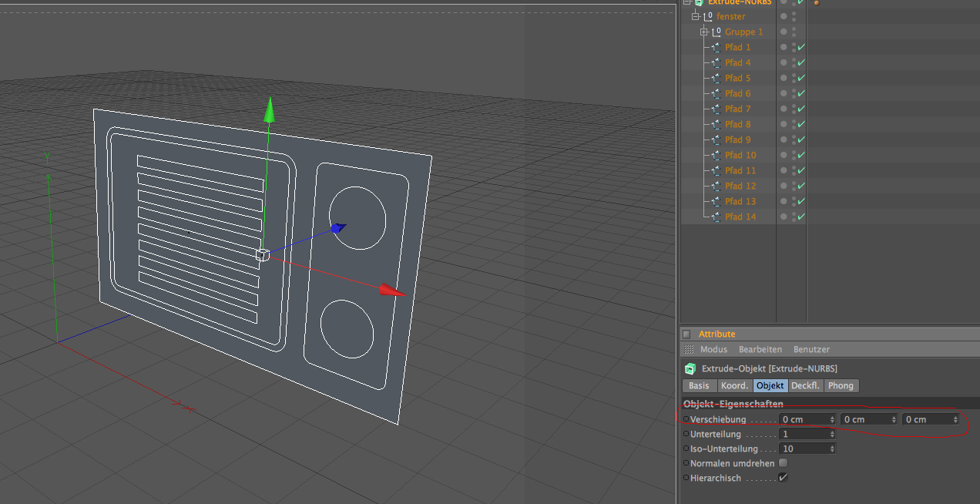Screen dimensions: 980x504
Task: Collapse the fenster group in the tree
Action: [x=696, y=16]
